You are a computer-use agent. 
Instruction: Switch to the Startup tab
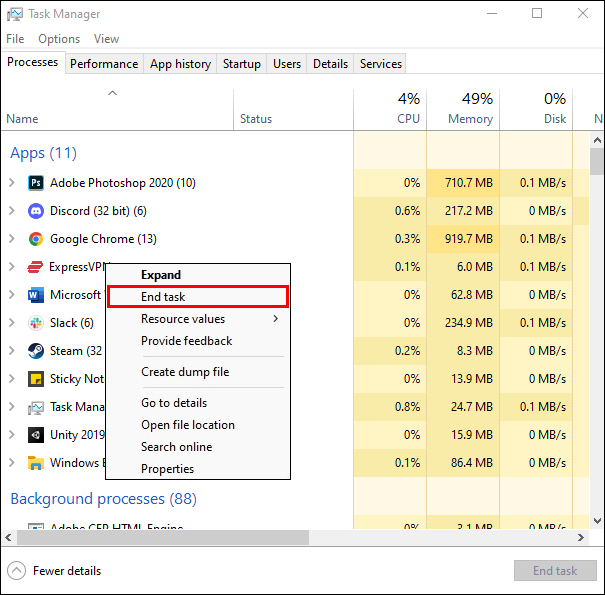[x=242, y=64]
